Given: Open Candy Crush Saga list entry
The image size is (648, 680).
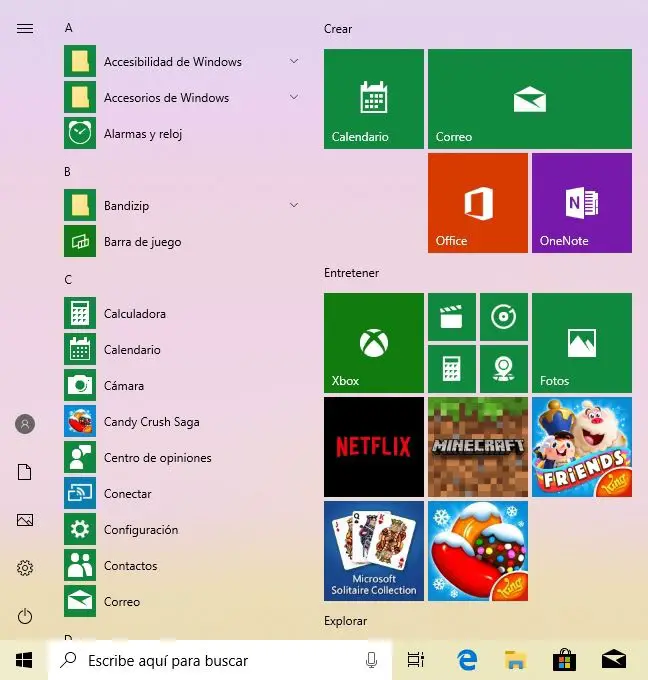Looking at the screenshot, I should tap(182, 421).
